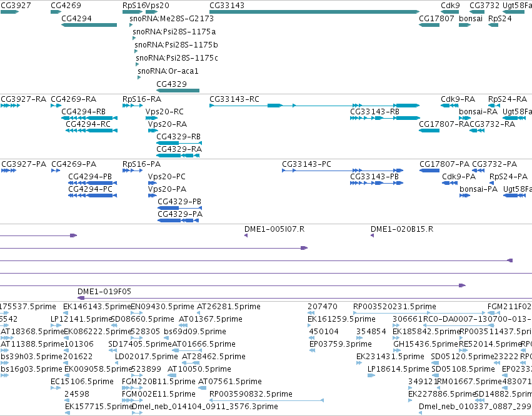Click the snoRNA:Psi28S-1175c label
The width and height of the screenshot is (532, 416).
[177, 58]
